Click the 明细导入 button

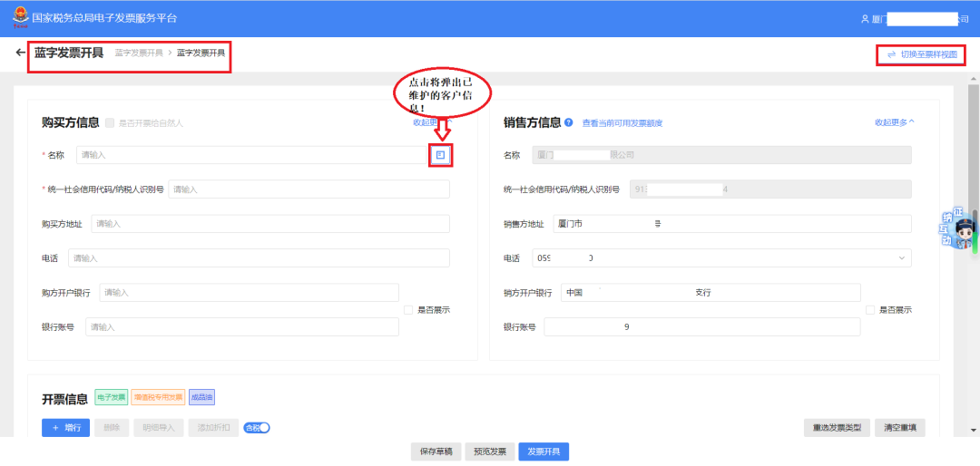[x=159, y=428]
